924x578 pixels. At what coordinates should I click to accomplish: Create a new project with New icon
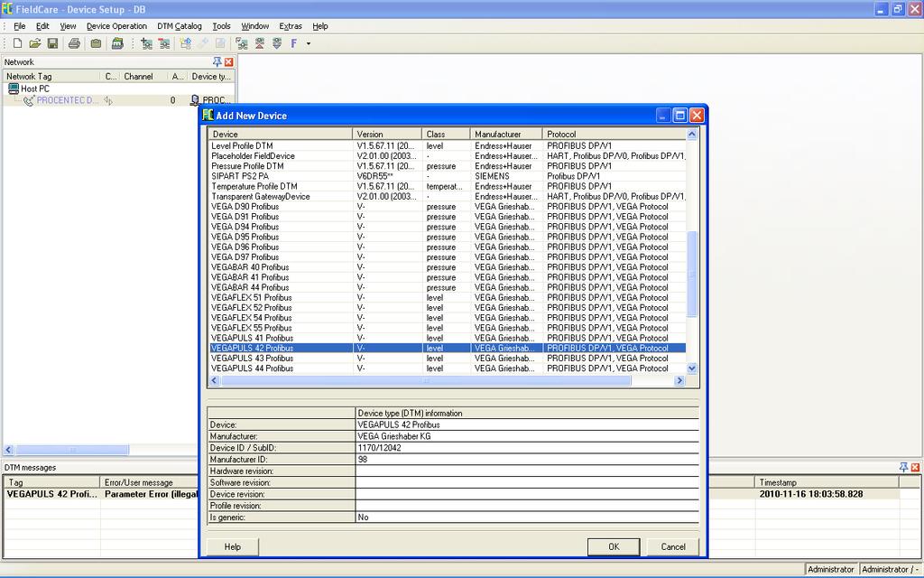pos(18,43)
